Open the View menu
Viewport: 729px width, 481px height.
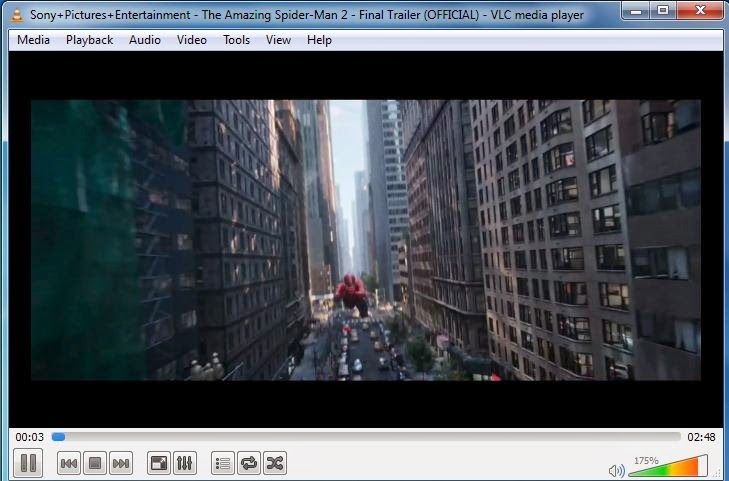tap(278, 40)
